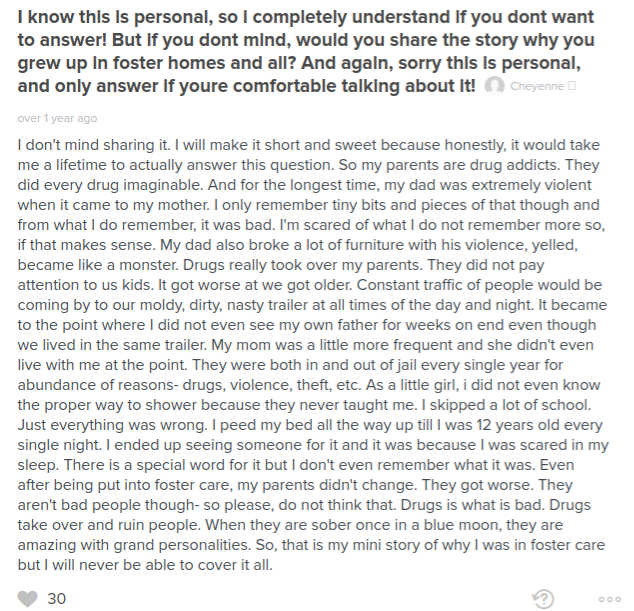Open the 'over 1 year ago' permalink
Image resolution: width=634 pixels, height=611 pixels.
(x=57, y=118)
